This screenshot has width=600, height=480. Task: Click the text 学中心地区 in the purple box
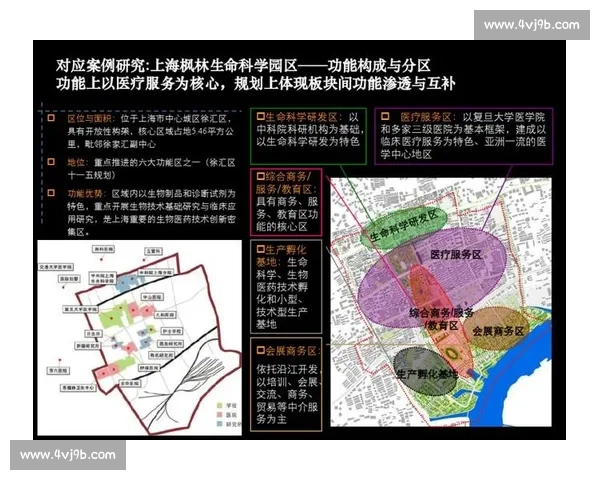tap(406, 154)
